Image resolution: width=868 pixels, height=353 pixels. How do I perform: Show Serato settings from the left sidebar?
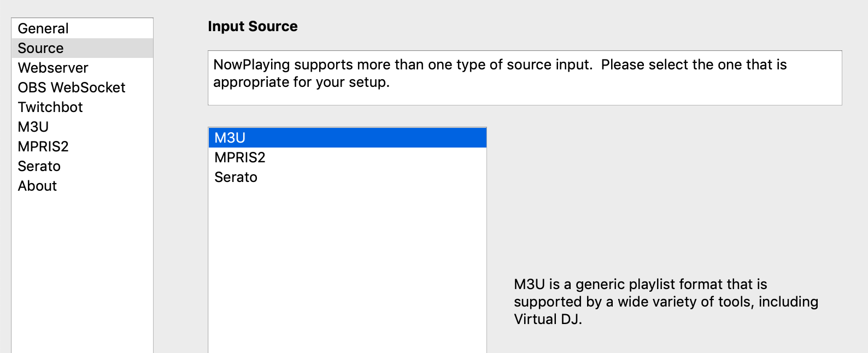39,166
